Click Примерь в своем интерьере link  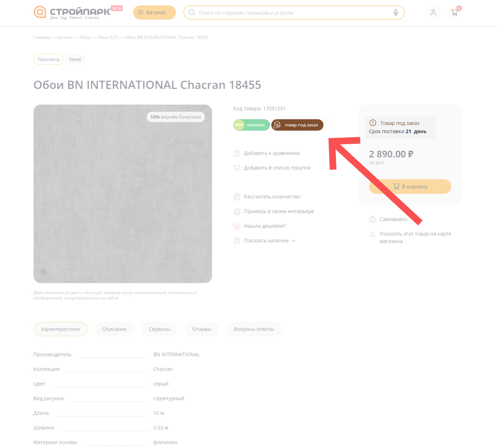coord(279,211)
